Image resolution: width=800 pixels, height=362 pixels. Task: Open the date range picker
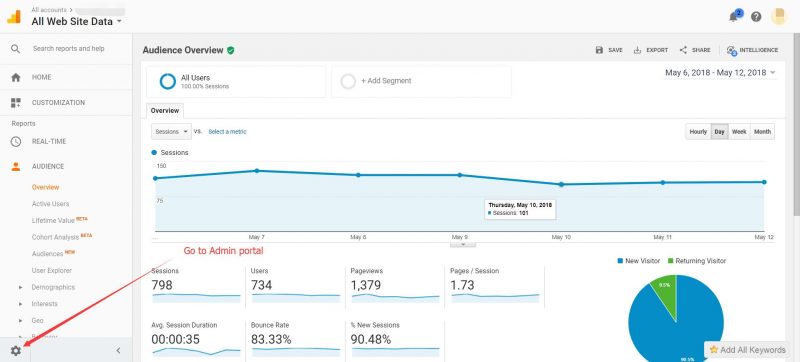point(720,73)
